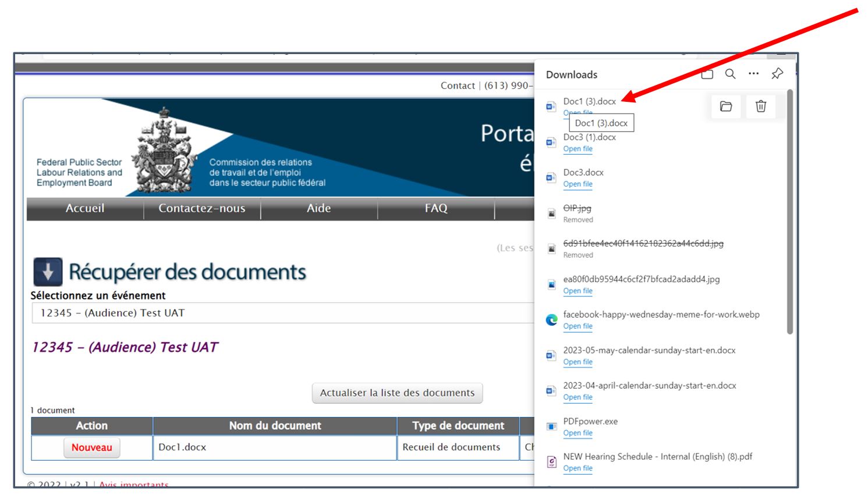Open the Aide menu item
Image resolution: width=868 pixels, height=498 pixels.
pos(319,208)
